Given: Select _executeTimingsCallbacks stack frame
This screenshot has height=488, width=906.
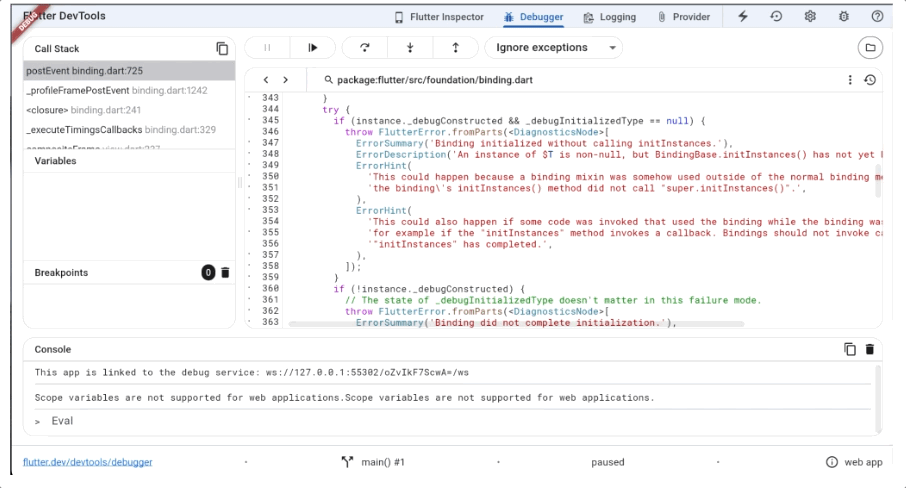Looking at the screenshot, I should click(x=129, y=129).
